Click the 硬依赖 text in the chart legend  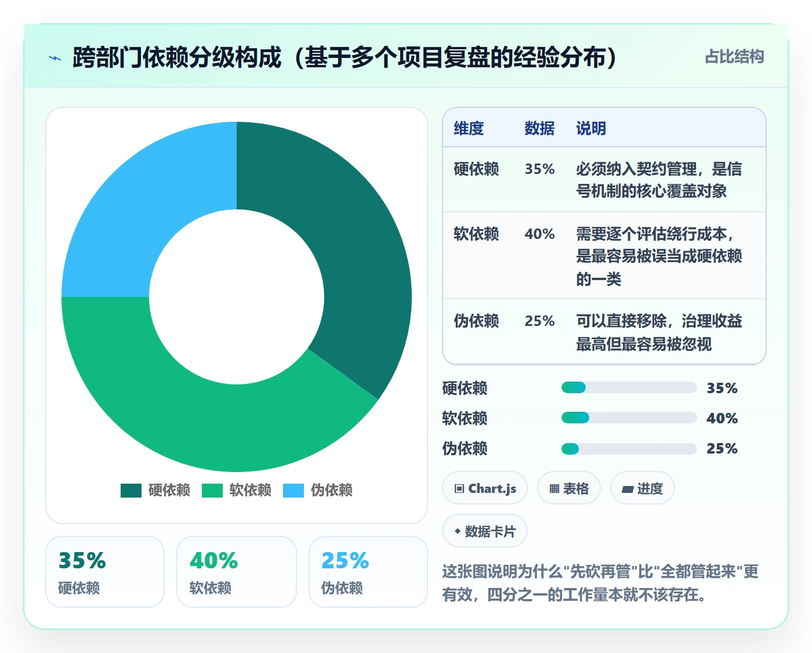(x=169, y=490)
